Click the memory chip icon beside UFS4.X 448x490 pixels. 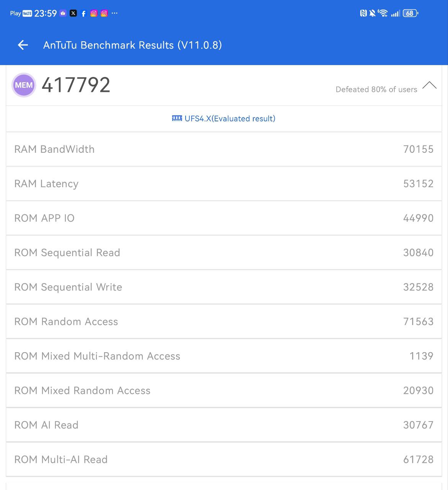[177, 118]
